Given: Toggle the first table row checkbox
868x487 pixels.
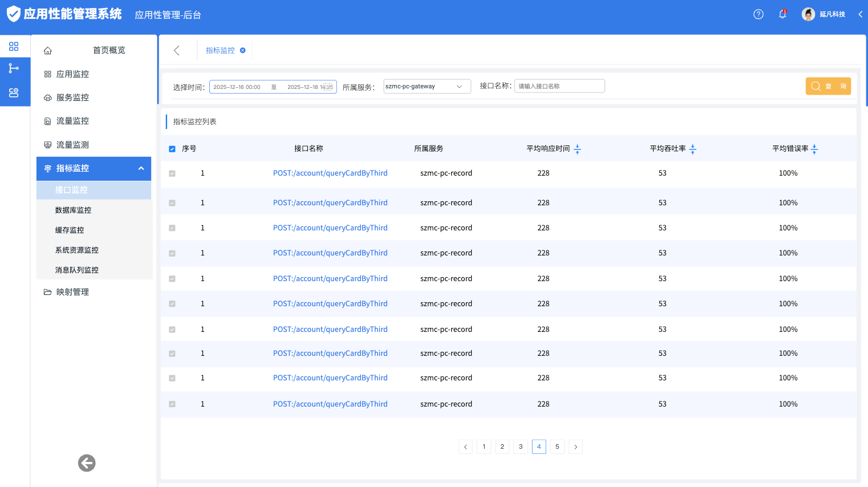Looking at the screenshot, I should coord(172,173).
